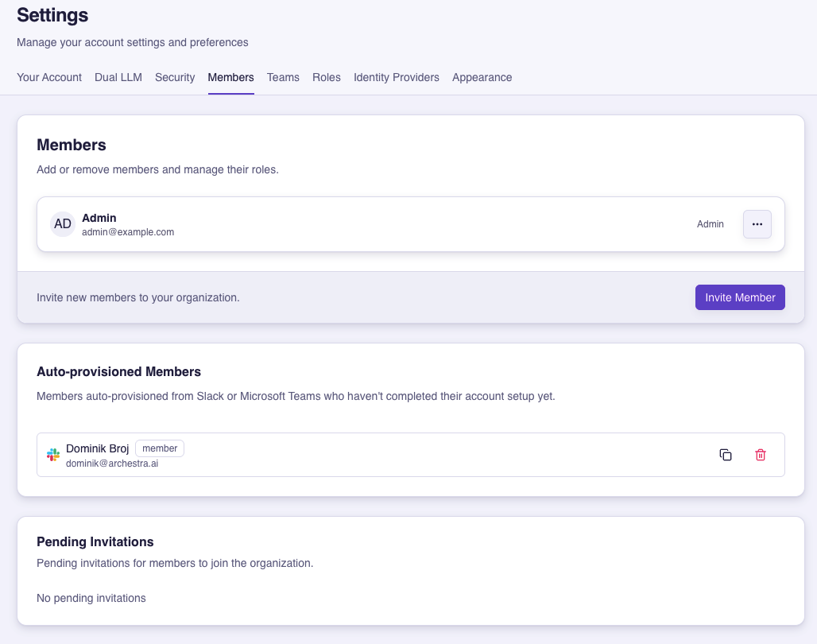Click the Slack logo beside Dominik Broj
The height and width of the screenshot is (644, 817).
click(x=53, y=455)
